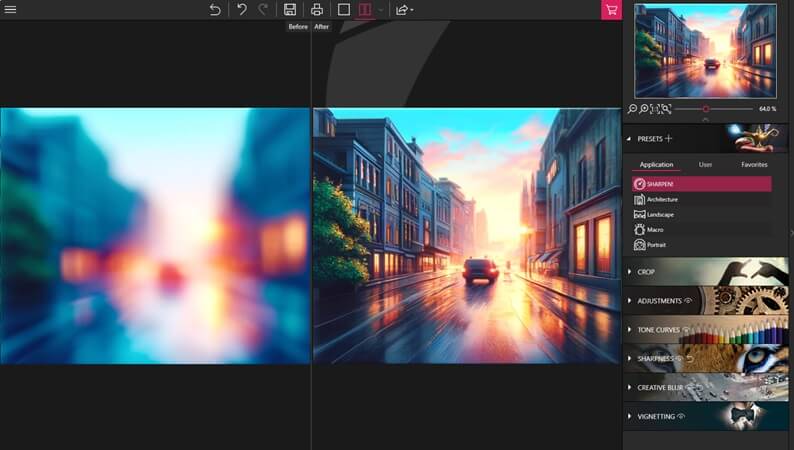
Task: Choose the Portrait preset
Action: [x=702, y=245]
